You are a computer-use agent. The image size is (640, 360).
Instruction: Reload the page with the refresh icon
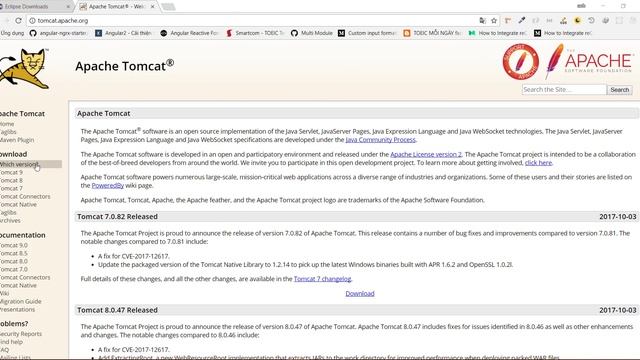(x=18, y=20)
